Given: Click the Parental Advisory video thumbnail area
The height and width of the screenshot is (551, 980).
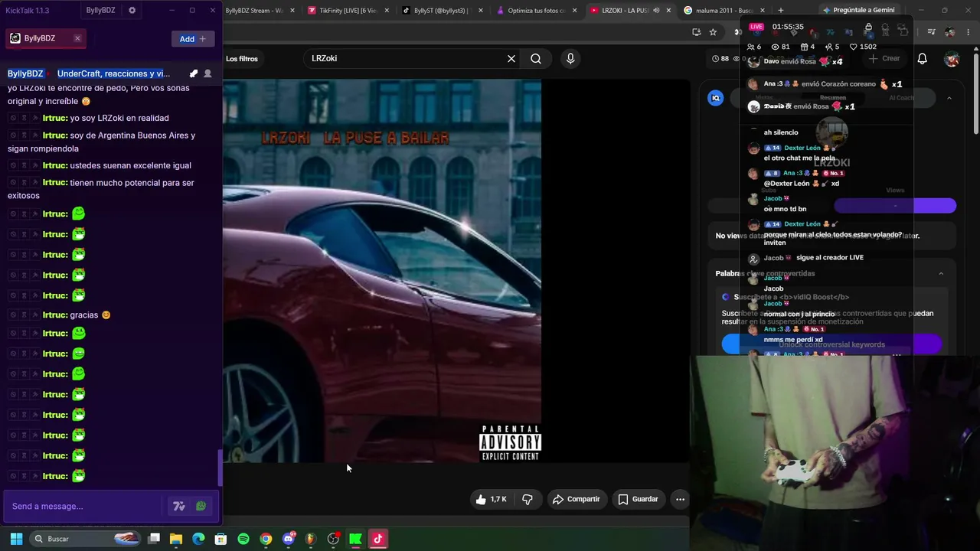Looking at the screenshot, I should 510,442.
